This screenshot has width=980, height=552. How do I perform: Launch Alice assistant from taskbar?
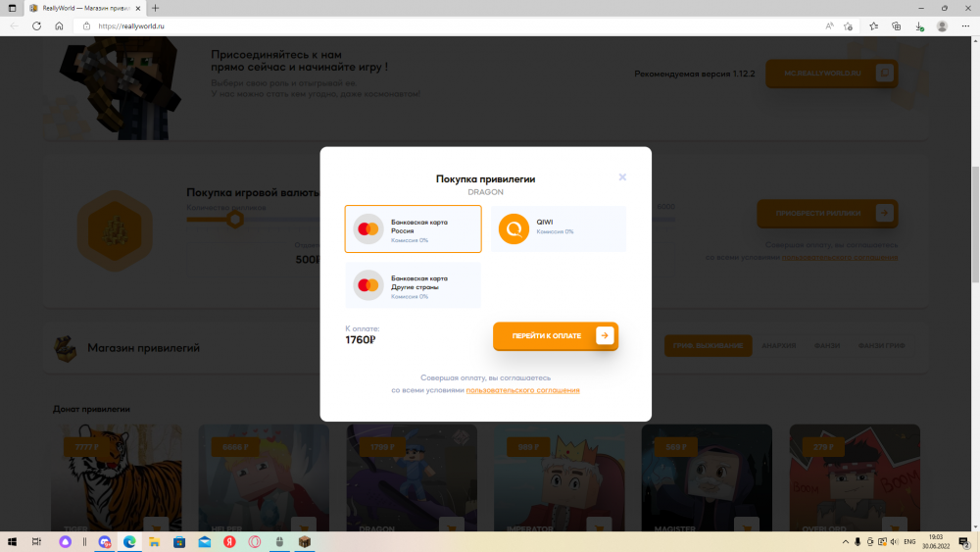[x=65, y=542]
